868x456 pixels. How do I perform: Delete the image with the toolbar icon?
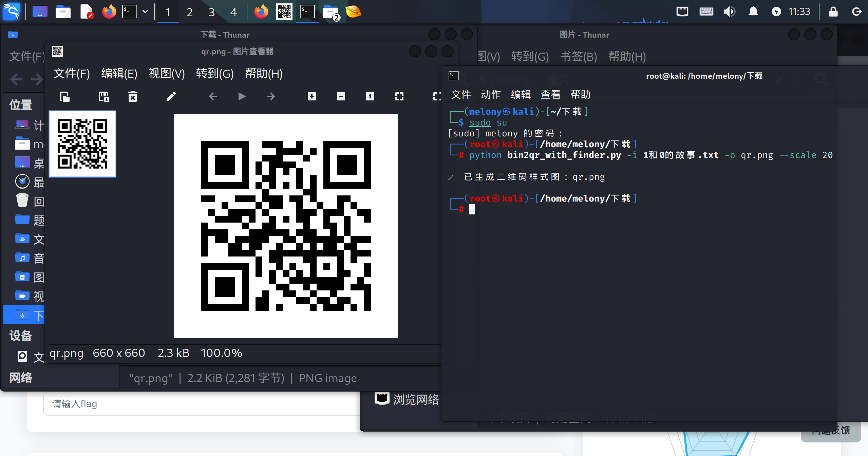[133, 97]
